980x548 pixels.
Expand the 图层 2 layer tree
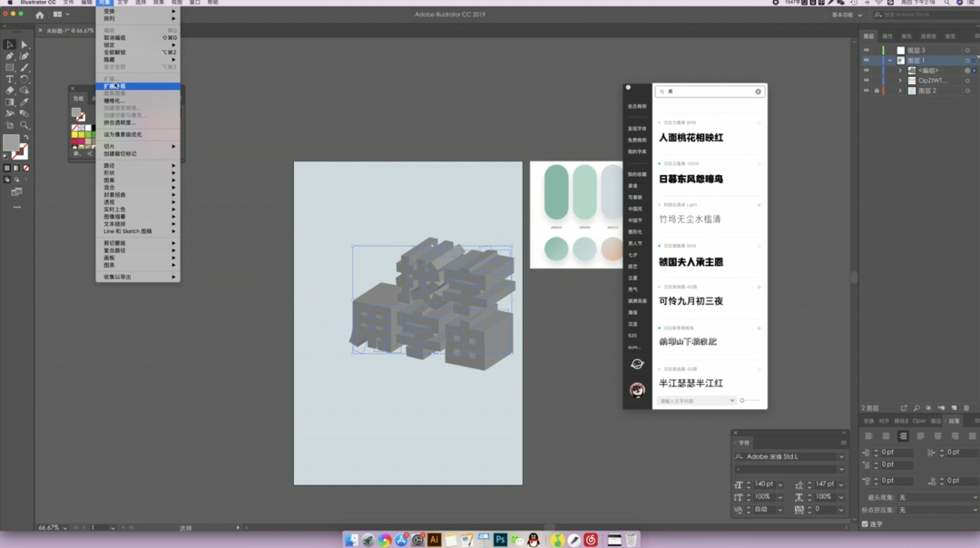coord(900,91)
